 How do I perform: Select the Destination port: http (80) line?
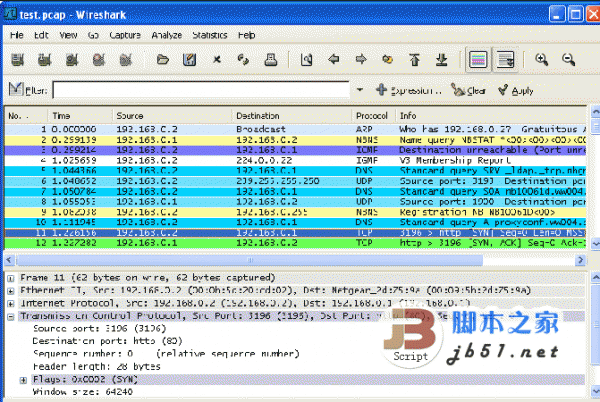108,341
